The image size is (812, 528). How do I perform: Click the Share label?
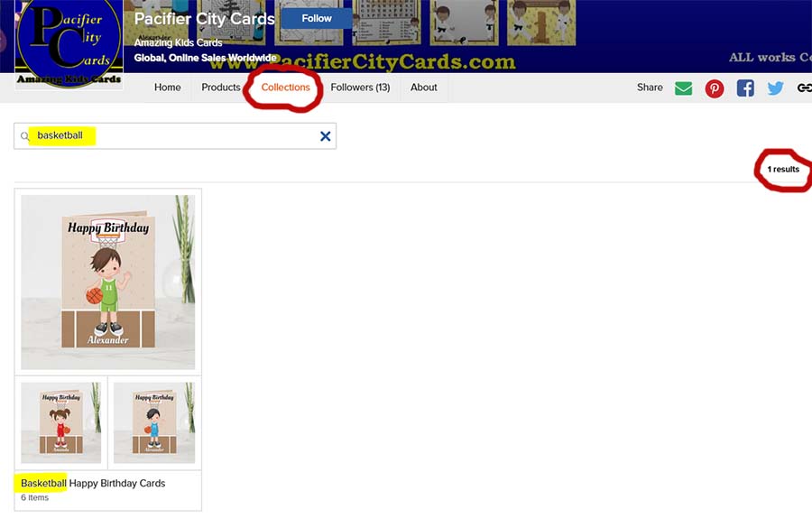pos(650,87)
